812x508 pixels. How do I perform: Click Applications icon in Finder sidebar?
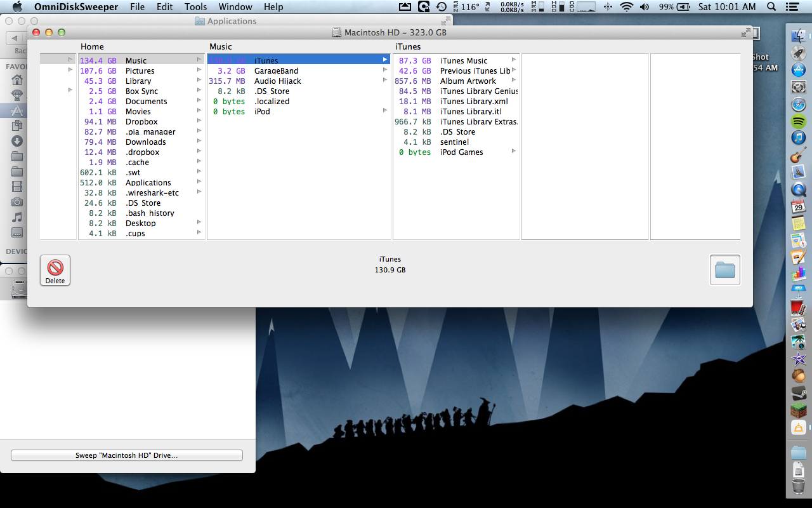pyautogui.click(x=17, y=110)
